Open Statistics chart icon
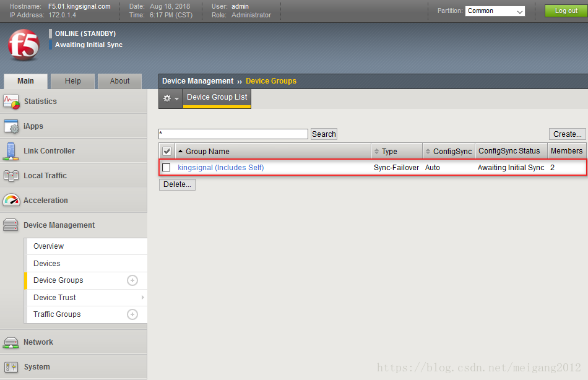Image resolution: width=588 pixels, height=380 pixels. [11, 101]
